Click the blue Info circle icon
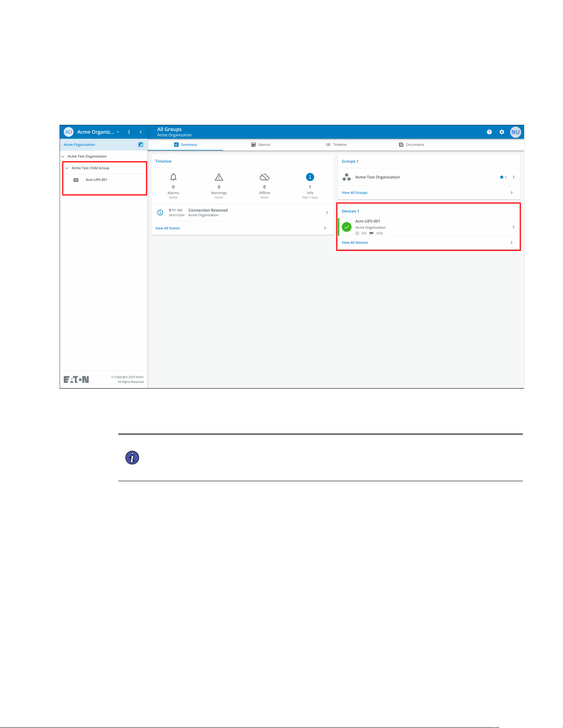 pos(310,177)
